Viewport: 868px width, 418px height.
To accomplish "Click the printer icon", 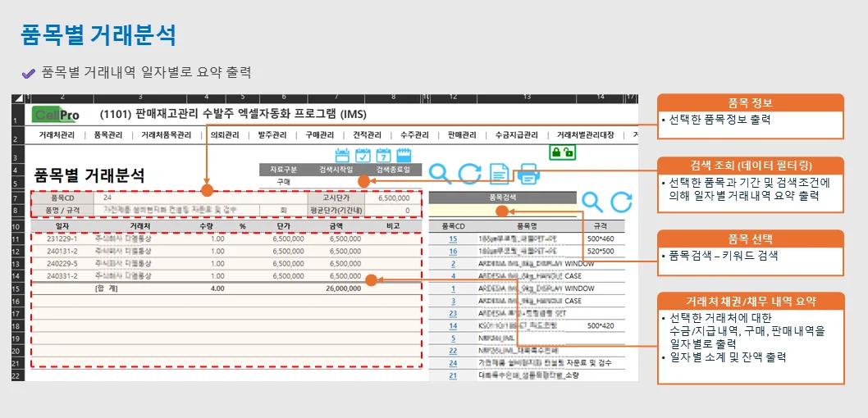I will (x=529, y=174).
